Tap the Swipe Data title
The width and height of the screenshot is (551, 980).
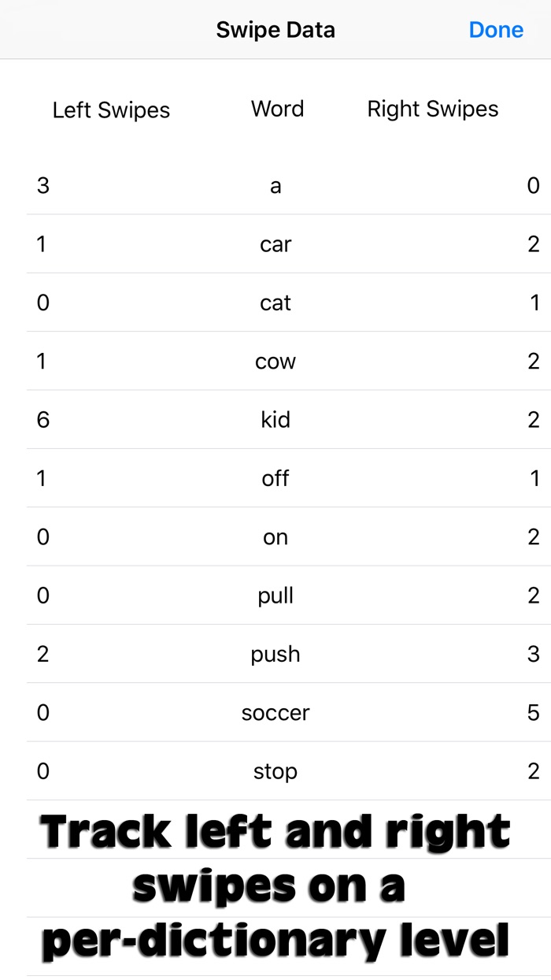coord(275,30)
